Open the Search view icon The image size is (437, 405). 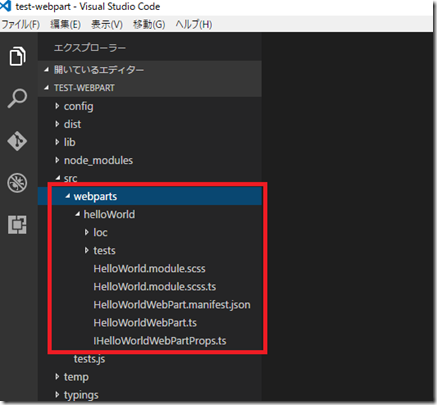17,98
